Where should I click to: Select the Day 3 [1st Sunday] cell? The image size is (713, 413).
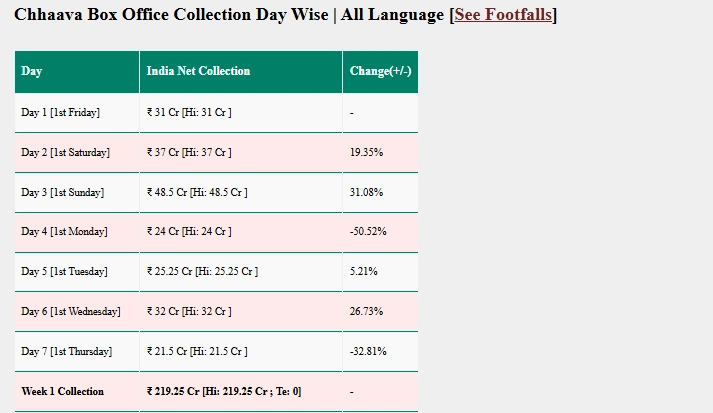62,192
